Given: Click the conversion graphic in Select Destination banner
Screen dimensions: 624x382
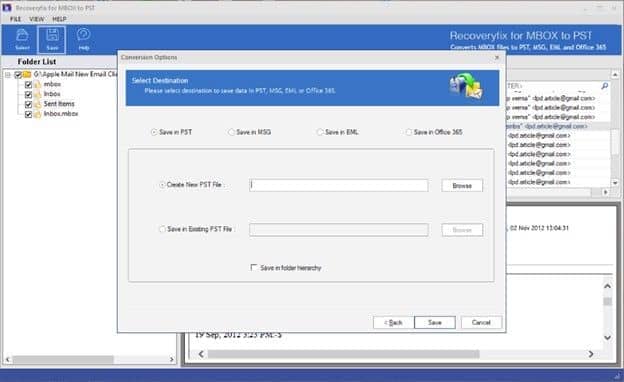Looking at the screenshot, I should click(x=466, y=86).
